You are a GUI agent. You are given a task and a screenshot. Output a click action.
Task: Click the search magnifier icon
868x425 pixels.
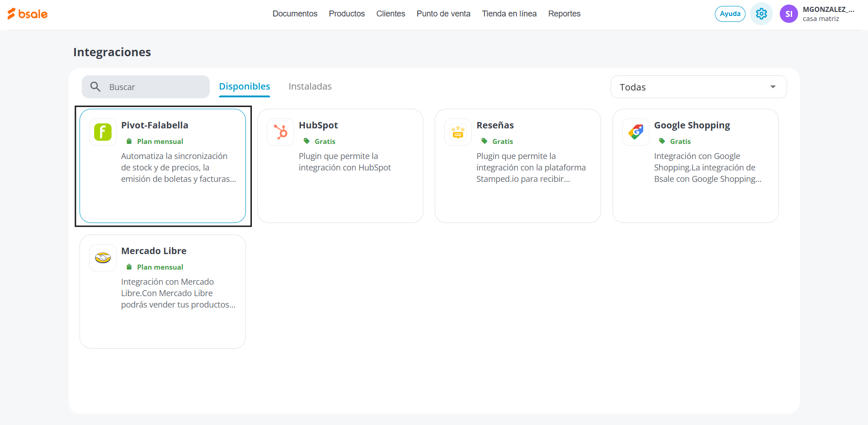(95, 87)
